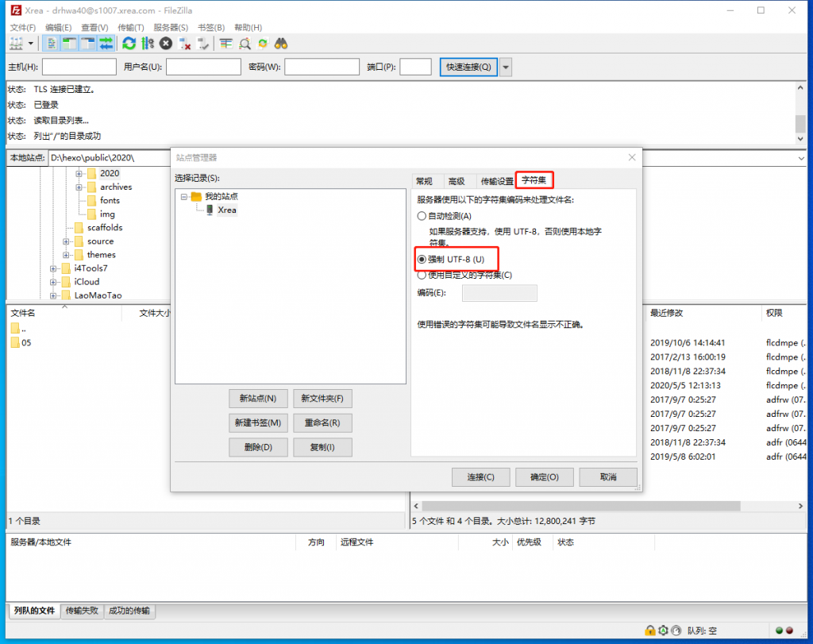This screenshot has width=813, height=644.
Task: Expand the iCloud folder node
Action: click(52, 282)
